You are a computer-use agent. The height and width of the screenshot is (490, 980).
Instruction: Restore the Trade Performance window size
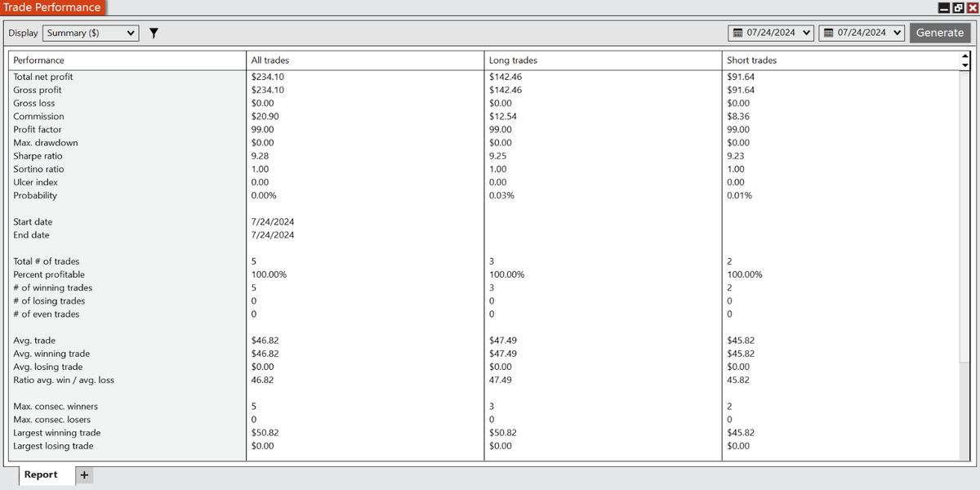(958, 7)
